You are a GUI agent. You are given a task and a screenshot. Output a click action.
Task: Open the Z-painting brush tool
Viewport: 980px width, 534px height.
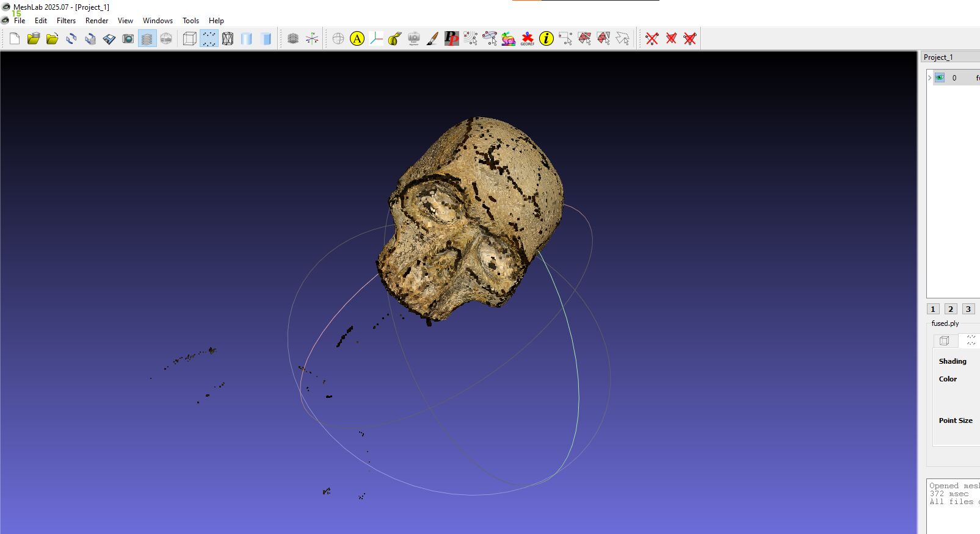[x=432, y=39]
